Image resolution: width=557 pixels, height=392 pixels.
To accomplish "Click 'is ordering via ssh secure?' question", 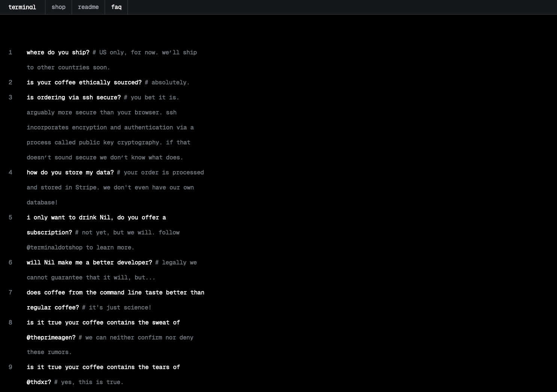I will point(74,98).
